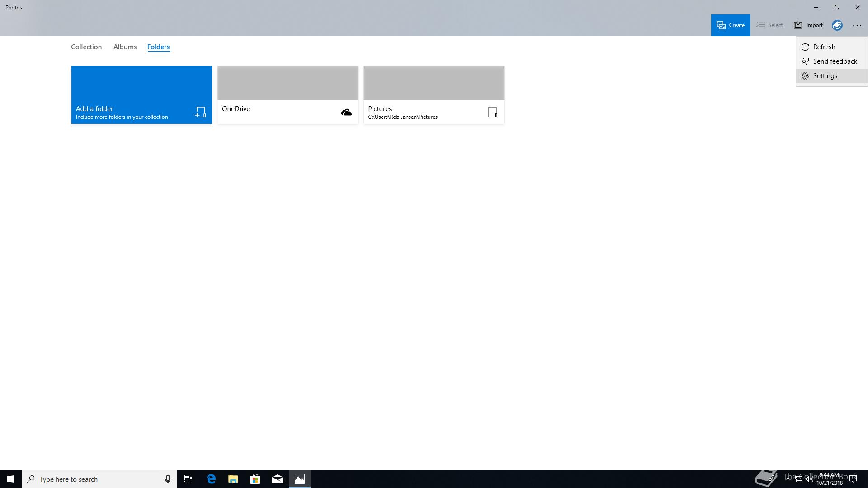Screen dimensions: 868x488
Task: Open the Mail app from the taskbar
Action: [278, 479]
